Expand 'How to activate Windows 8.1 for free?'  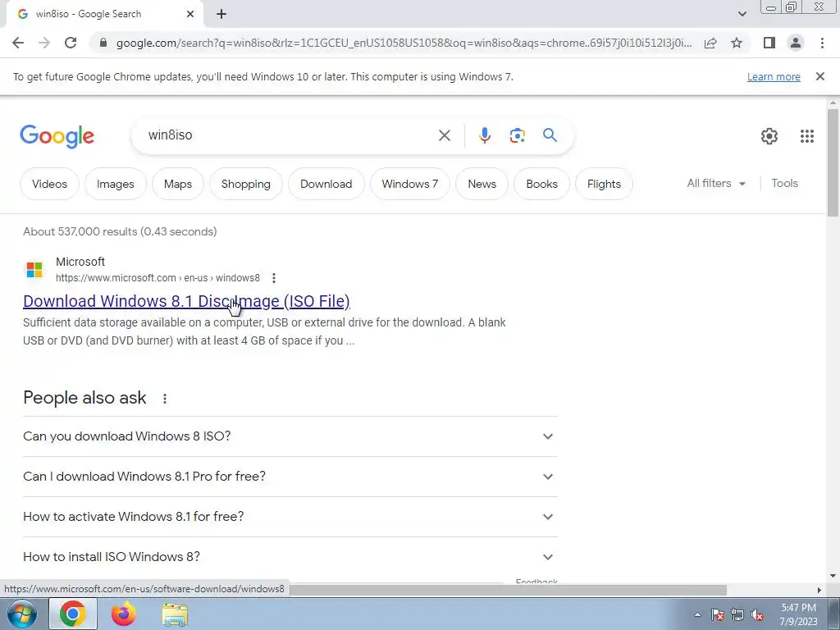point(290,517)
